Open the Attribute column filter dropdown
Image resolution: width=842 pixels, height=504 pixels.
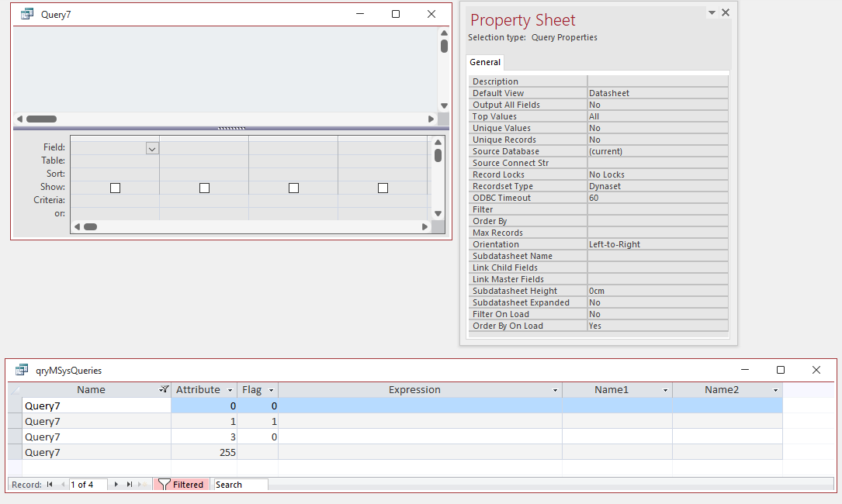[x=230, y=390]
